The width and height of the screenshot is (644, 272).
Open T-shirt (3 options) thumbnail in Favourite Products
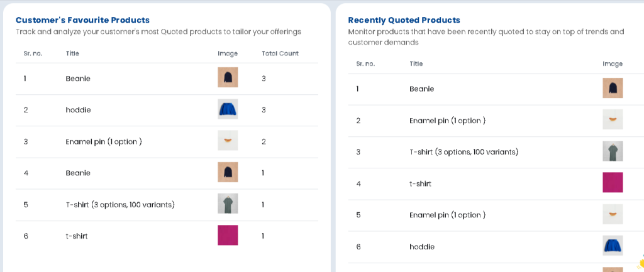(228, 204)
